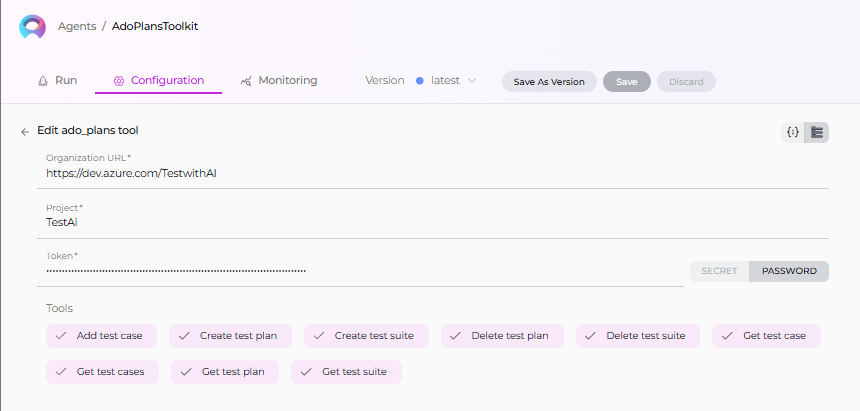Select the PASSWORD token type
The height and width of the screenshot is (411, 860).
click(789, 271)
